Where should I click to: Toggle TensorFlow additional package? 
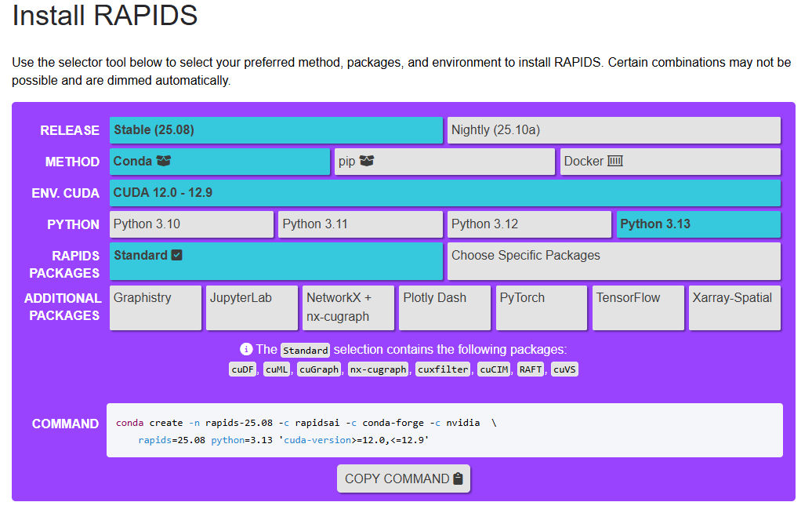point(638,307)
